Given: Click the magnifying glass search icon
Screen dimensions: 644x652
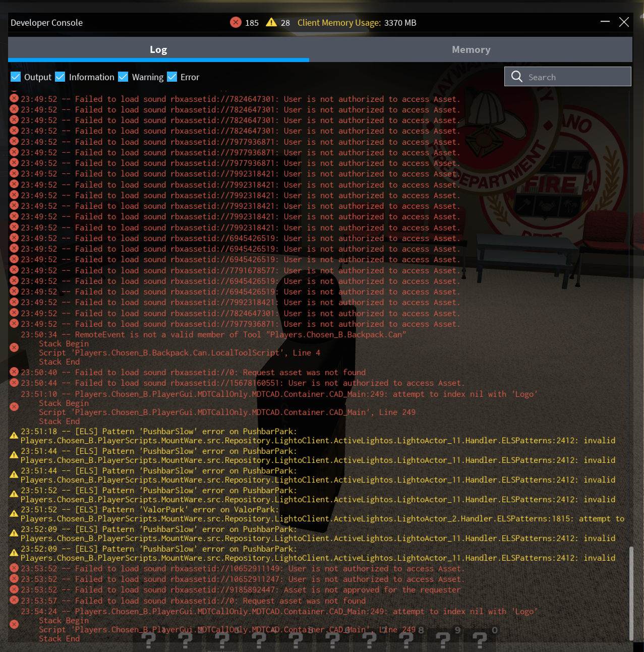Looking at the screenshot, I should pos(517,77).
